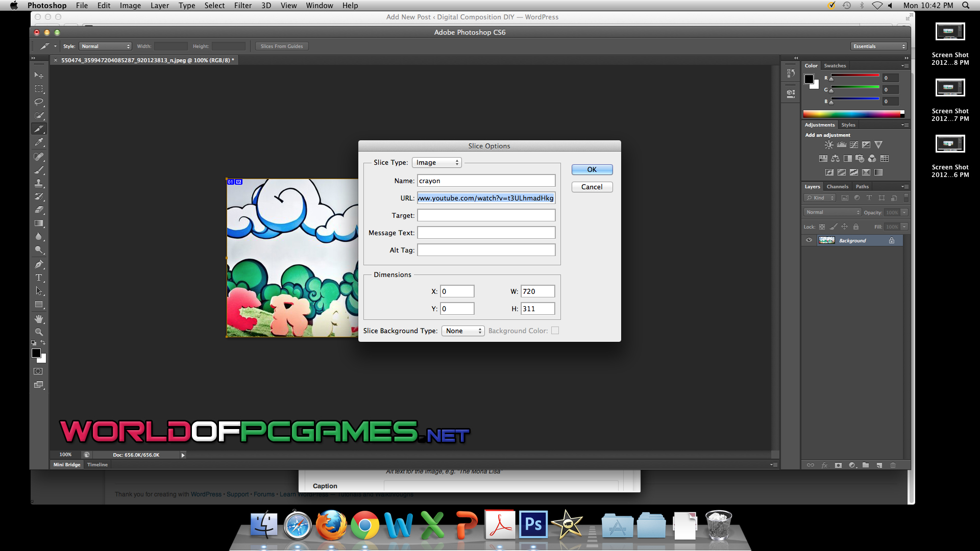
Task: Toggle Quick Mask mode icon
Action: (38, 371)
